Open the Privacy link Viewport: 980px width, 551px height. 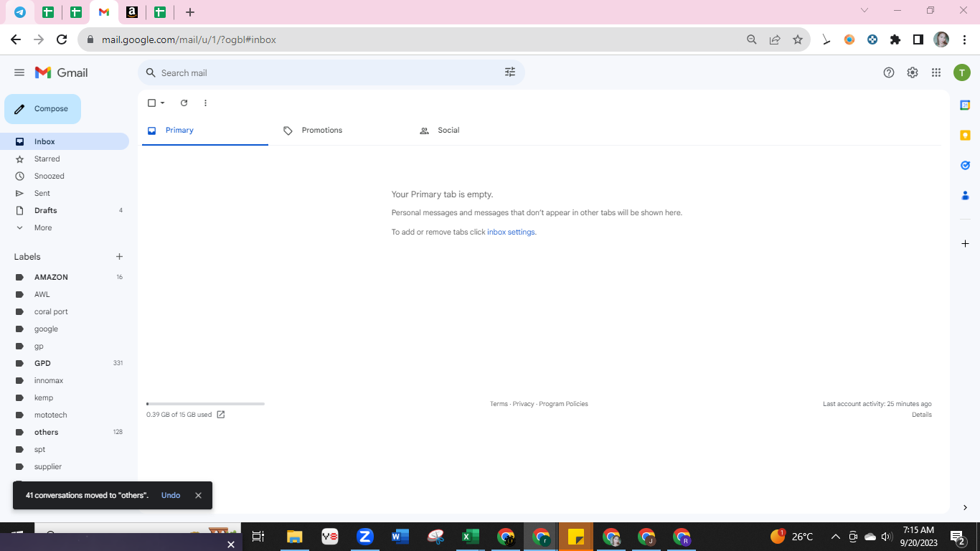point(523,404)
